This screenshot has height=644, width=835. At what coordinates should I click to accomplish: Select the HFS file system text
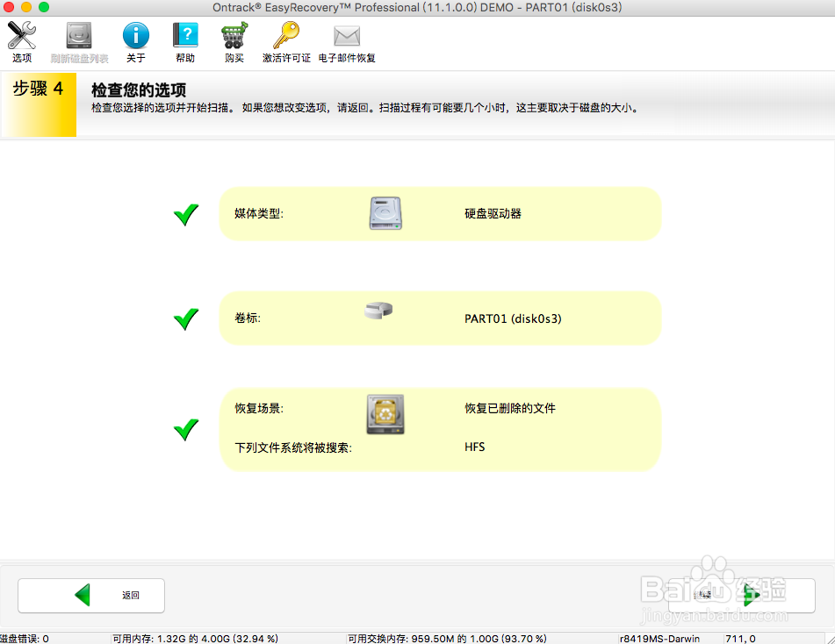click(x=474, y=447)
